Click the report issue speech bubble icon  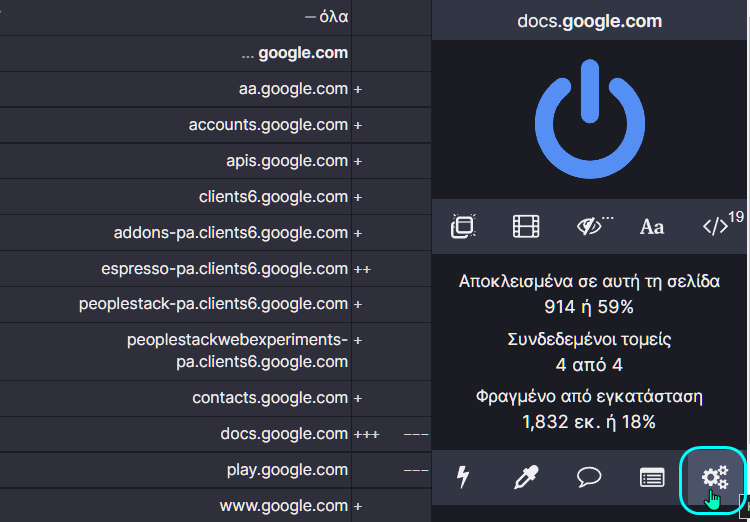point(589,477)
